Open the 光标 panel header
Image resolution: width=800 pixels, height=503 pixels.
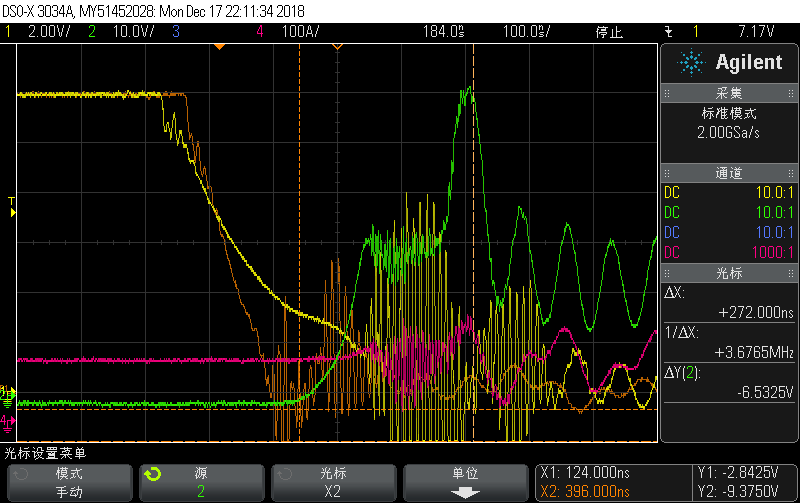coord(729,273)
